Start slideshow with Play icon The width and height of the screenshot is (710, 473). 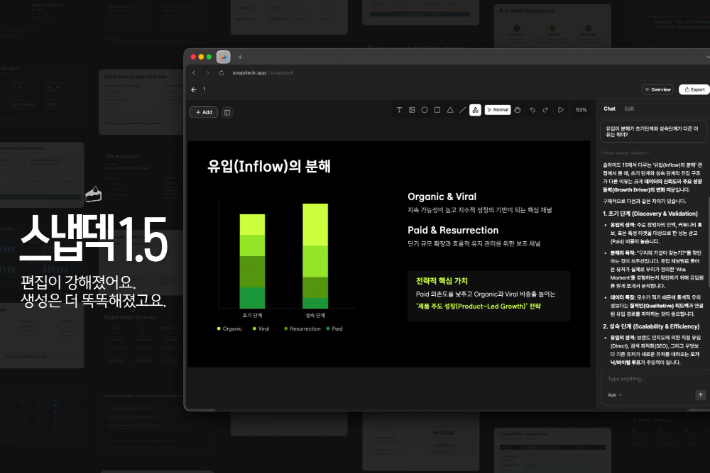[x=558, y=110]
